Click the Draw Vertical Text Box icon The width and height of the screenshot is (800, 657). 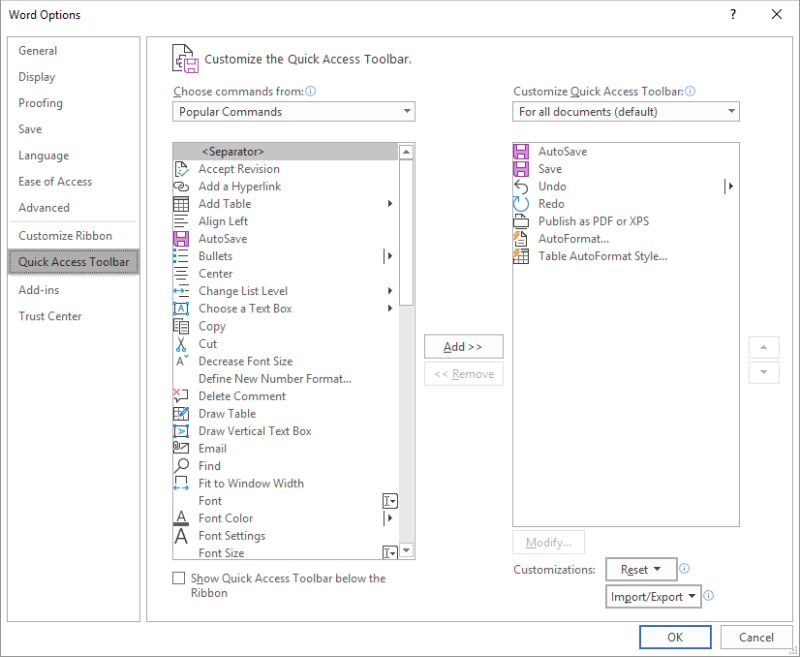tap(184, 430)
